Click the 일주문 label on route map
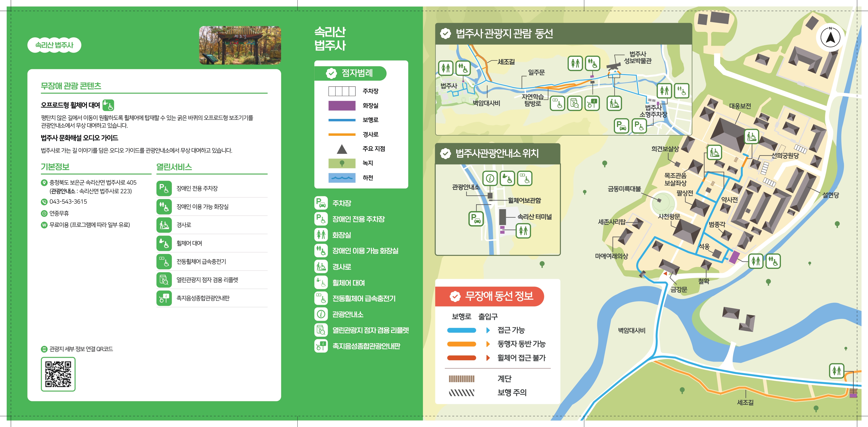Screen dimensions: 868x427 tap(536, 73)
